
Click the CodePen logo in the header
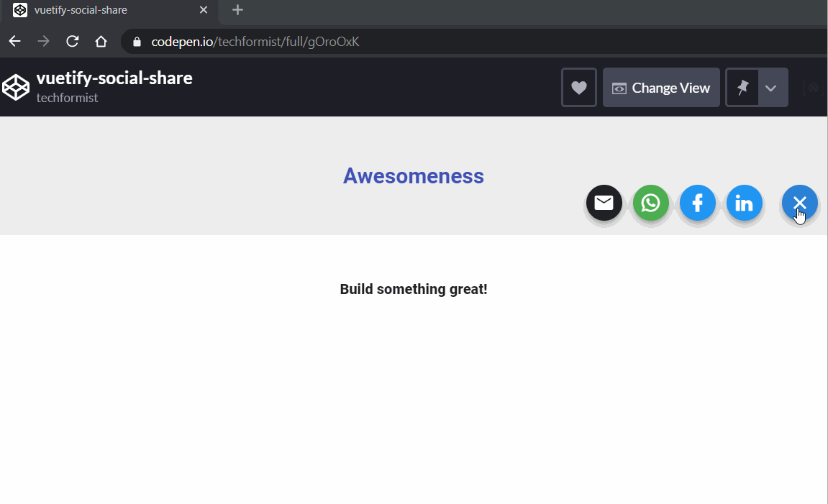[15, 86]
